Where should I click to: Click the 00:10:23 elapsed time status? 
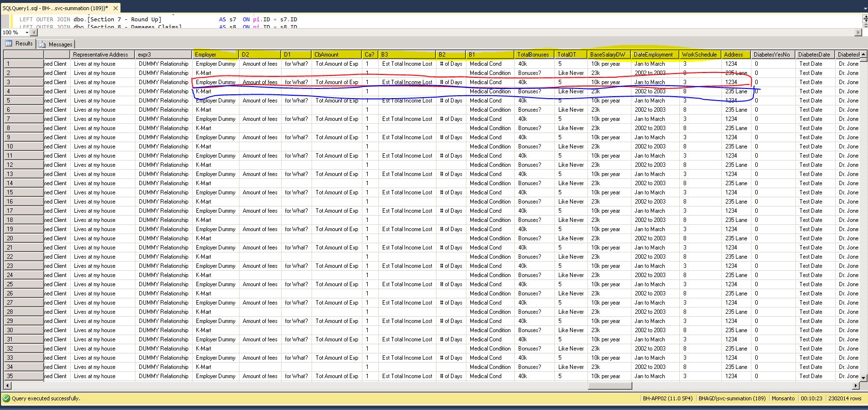click(811, 398)
